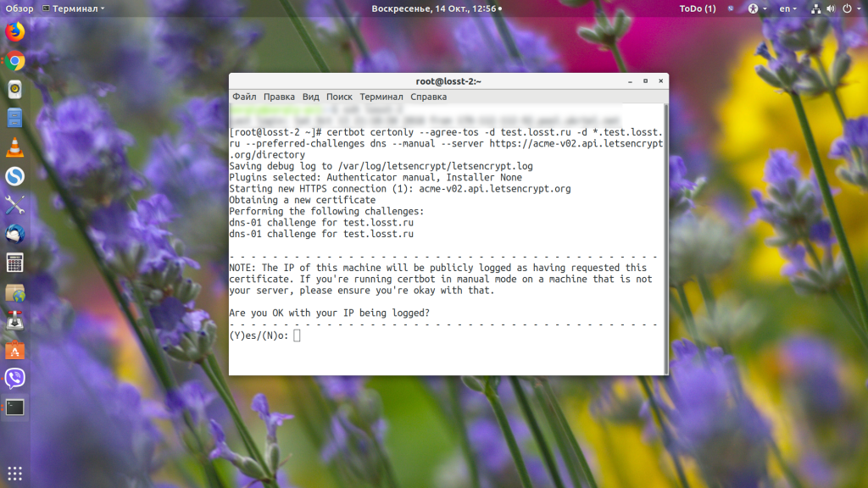This screenshot has height=488, width=868.
Task: Open Ubuntu Software store icon
Action: (14, 349)
